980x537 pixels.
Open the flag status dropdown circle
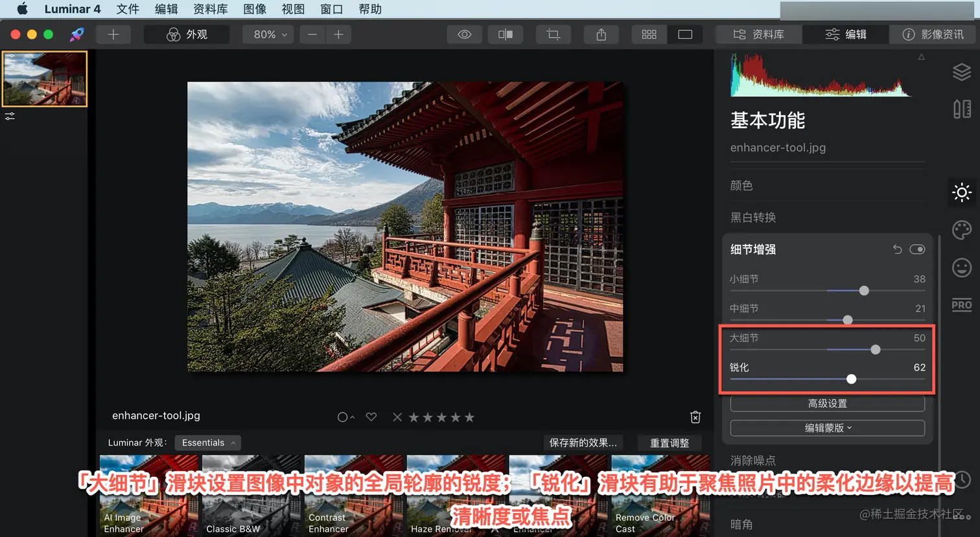345,417
